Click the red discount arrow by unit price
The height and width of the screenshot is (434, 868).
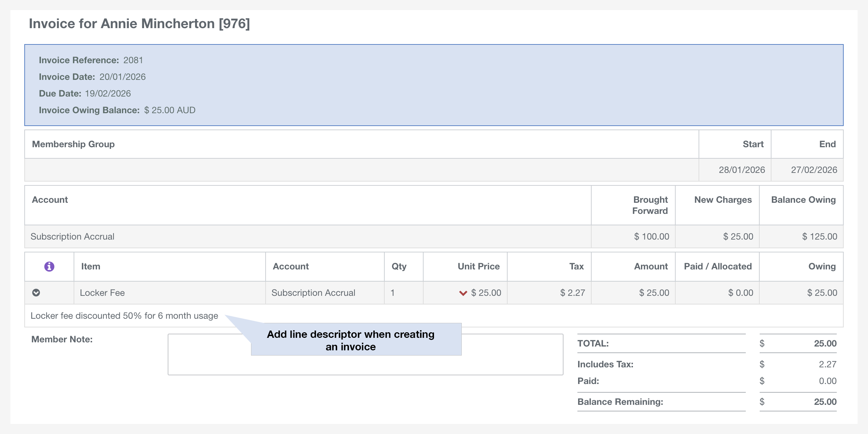pos(463,293)
